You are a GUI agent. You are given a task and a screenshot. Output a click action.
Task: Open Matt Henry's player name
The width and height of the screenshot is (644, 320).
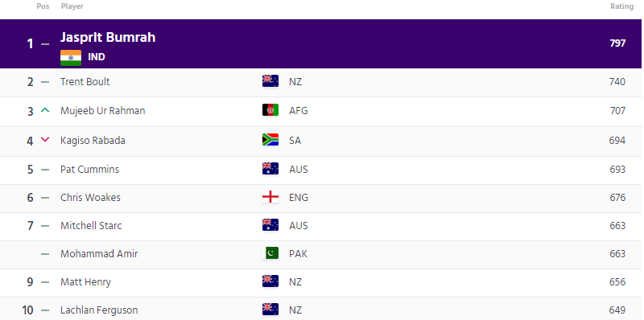pyautogui.click(x=86, y=282)
